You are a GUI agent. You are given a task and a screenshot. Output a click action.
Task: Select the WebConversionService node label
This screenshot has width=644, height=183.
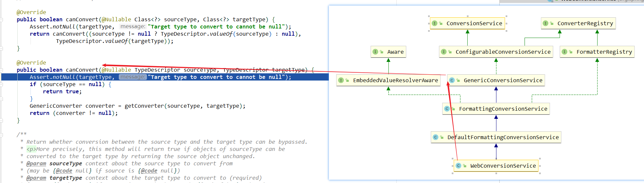(x=503, y=166)
